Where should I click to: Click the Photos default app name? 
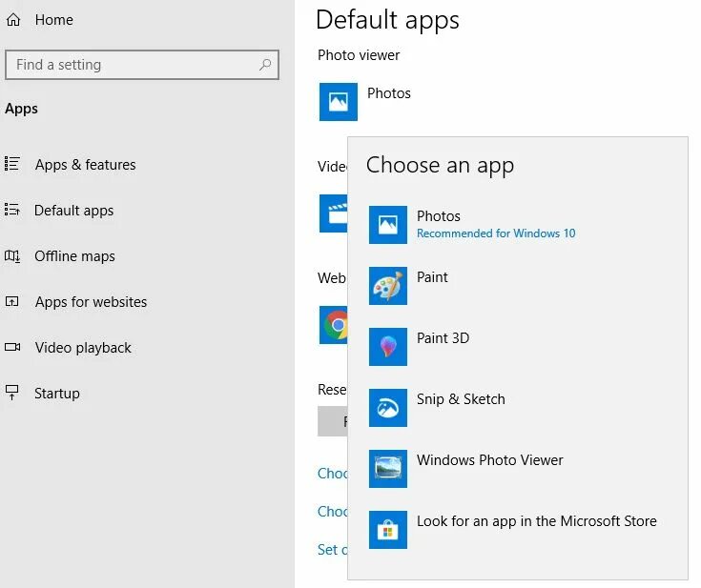(x=389, y=93)
